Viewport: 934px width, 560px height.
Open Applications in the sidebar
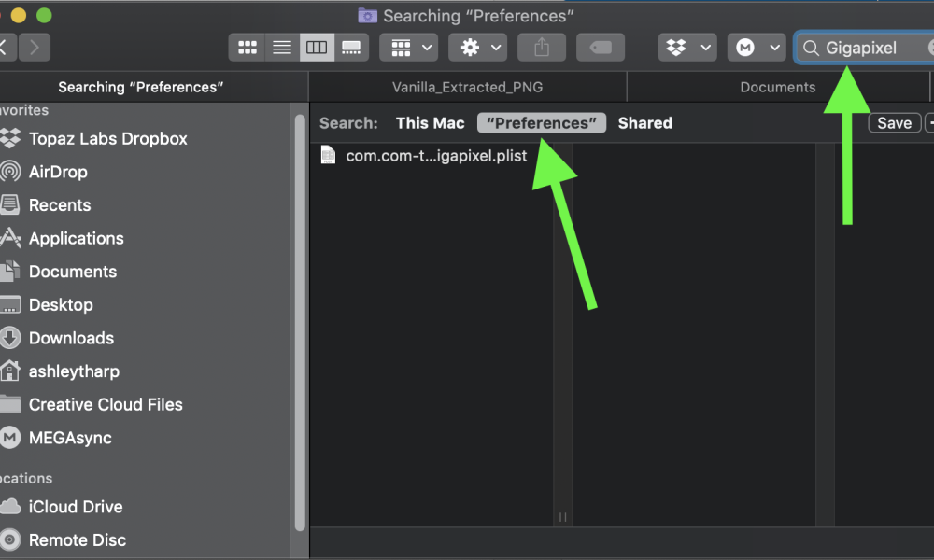[x=77, y=239]
